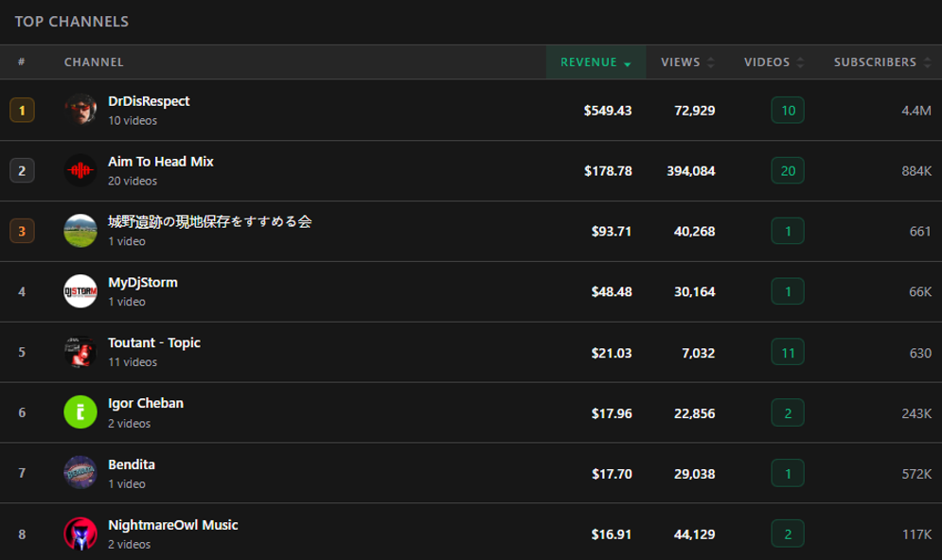Image resolution: width=942 pixels, height=560 pixels.
Task: Click the # rank column header
Action: click(21, 62)
